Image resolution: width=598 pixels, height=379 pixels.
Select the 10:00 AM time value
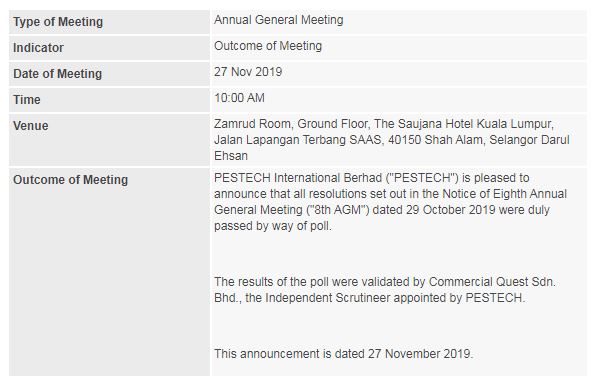239,98
